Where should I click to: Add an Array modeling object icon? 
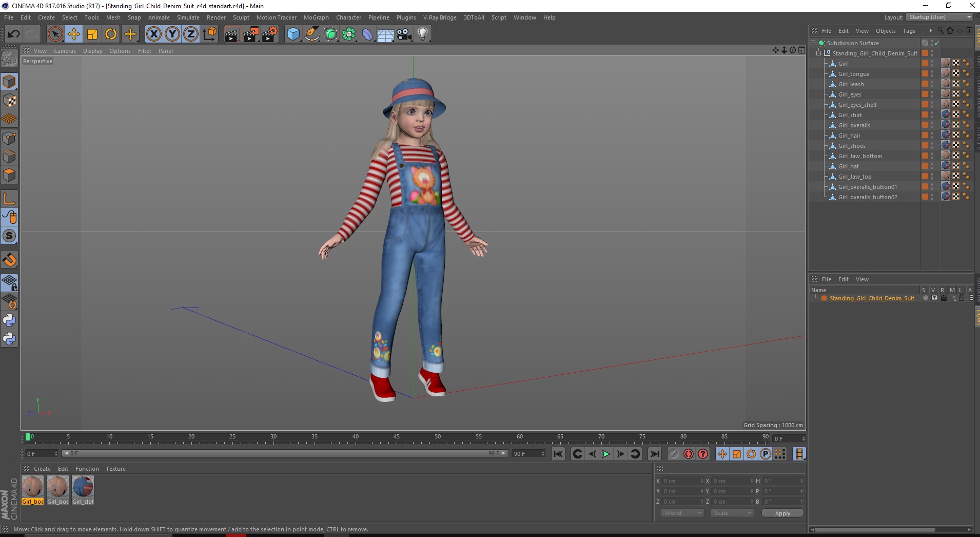tap(349, 34)
